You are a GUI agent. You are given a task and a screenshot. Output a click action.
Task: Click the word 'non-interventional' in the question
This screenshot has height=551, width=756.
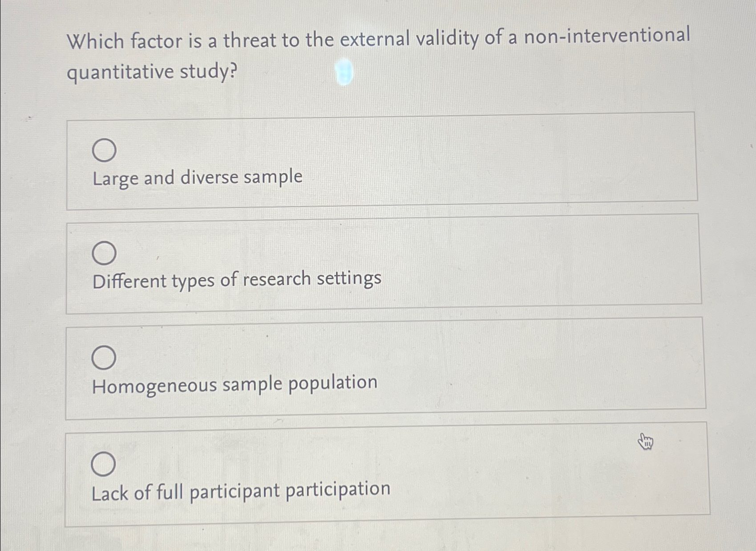point(606,36)
